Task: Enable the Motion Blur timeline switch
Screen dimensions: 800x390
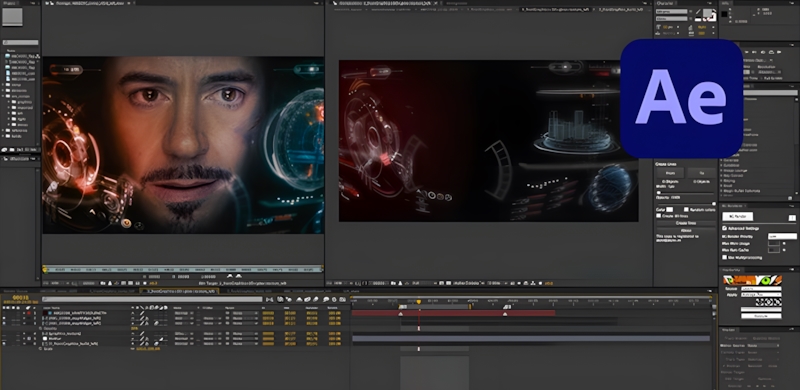Action: (315, 300)
